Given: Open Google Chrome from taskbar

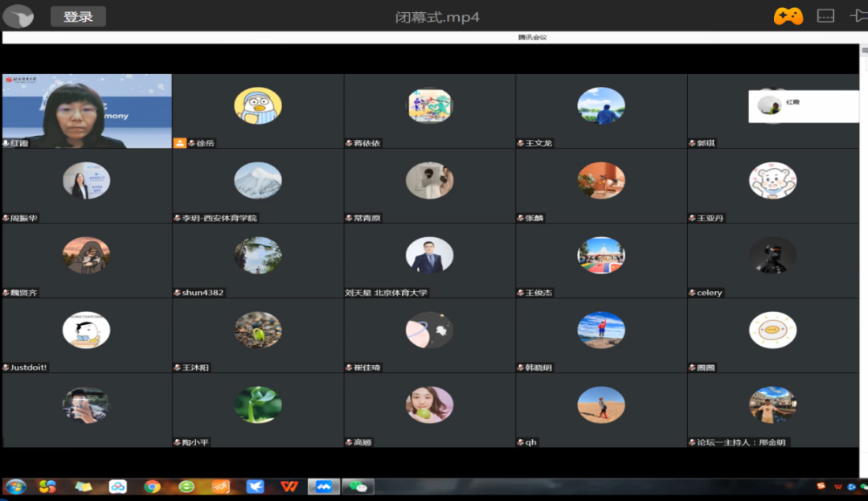Looking at the screenshot, I should [x=152, y=487].
